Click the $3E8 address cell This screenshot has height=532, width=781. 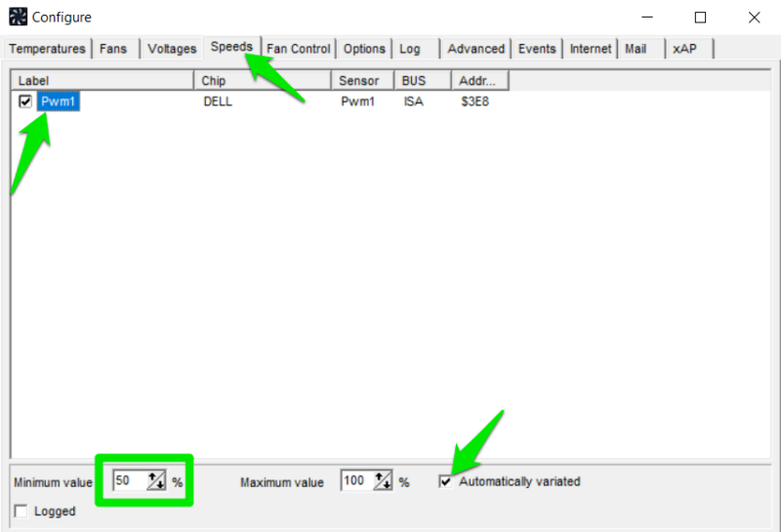tap(474, 102)
